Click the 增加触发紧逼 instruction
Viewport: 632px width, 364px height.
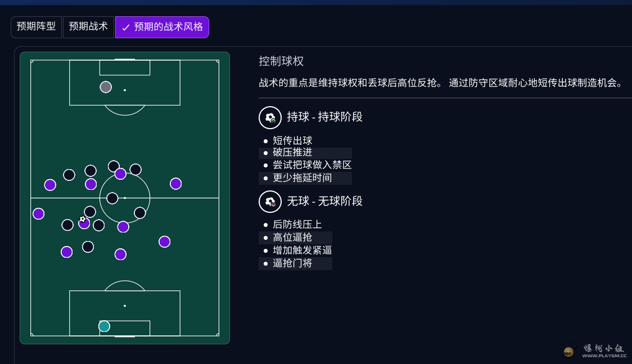(x=303, y=251)
